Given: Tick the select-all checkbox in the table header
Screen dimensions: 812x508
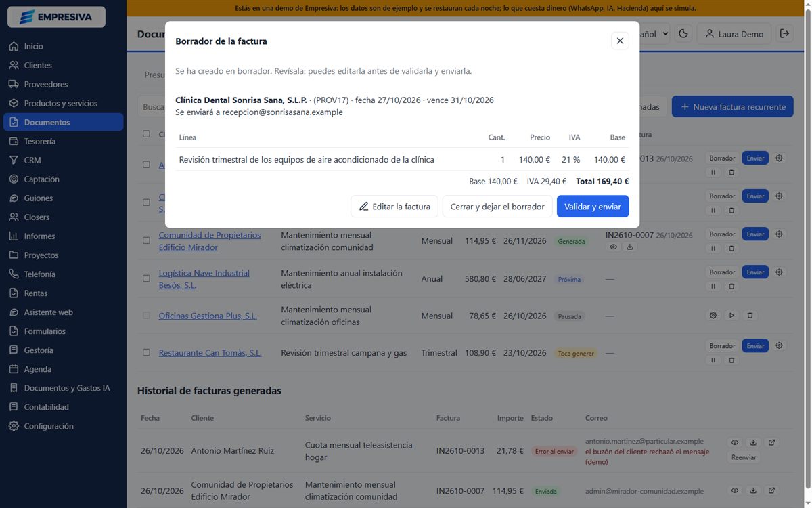Looking at the screenshot, I should (x=146, y=134).
